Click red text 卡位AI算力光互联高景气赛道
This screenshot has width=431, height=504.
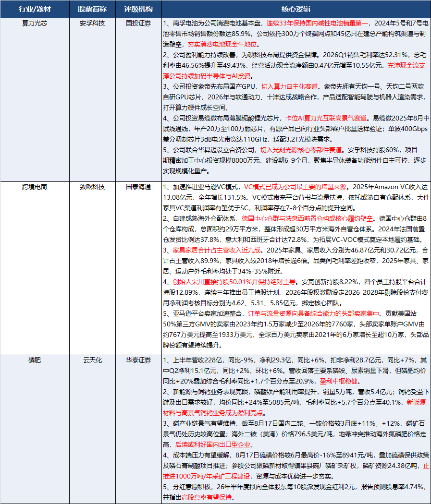click(326, 118)
